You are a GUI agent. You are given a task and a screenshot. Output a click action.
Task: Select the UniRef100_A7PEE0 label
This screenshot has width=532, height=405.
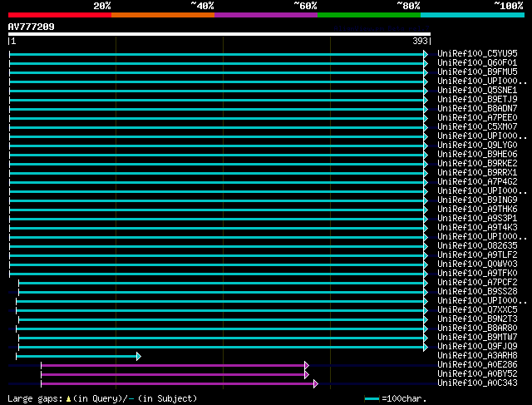pyautogui.click(x=477, y=118)
